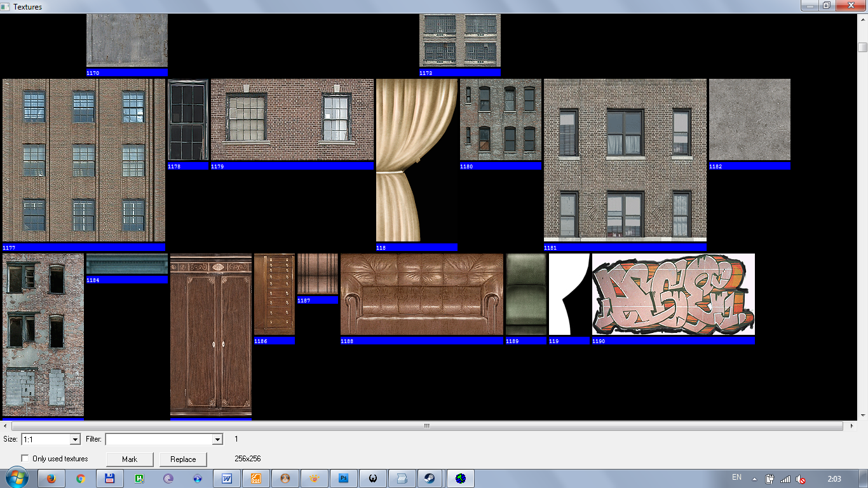868x488 pixels.
Task: Click the taskbar clock showing 2:03
Action: [834, 479]
